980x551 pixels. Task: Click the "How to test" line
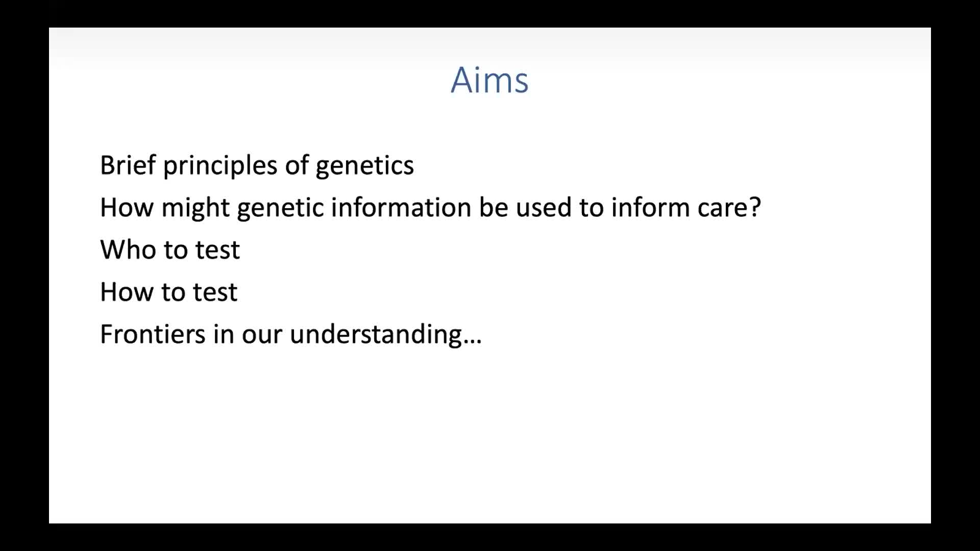tap(168, 292)
